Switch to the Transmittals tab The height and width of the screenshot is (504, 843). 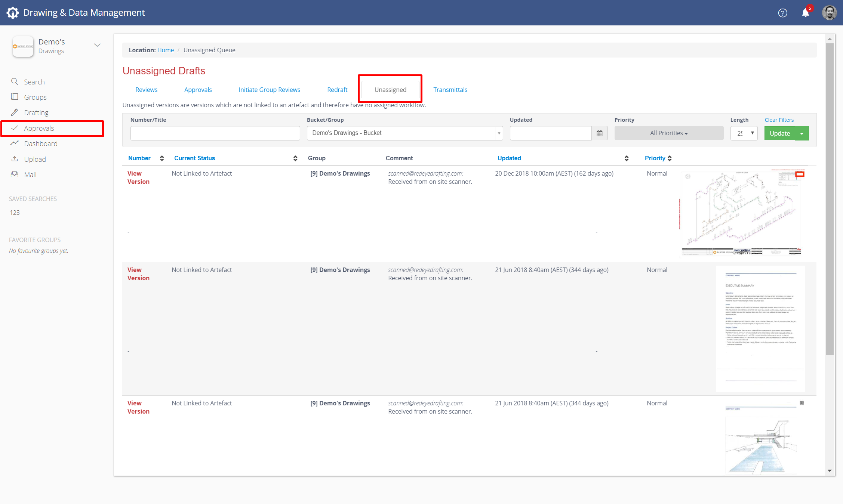pos(450,90)
